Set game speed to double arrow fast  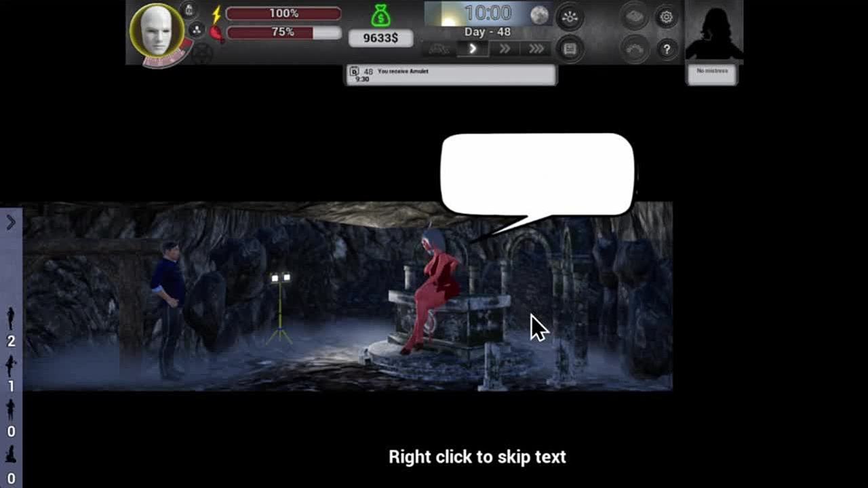pos(505,49)
